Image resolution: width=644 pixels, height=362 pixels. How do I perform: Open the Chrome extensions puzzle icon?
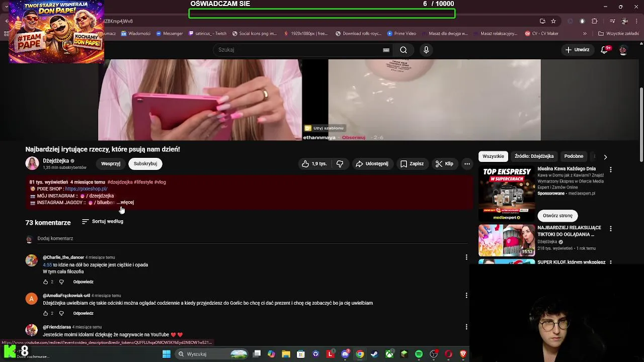tap(594, 21)
